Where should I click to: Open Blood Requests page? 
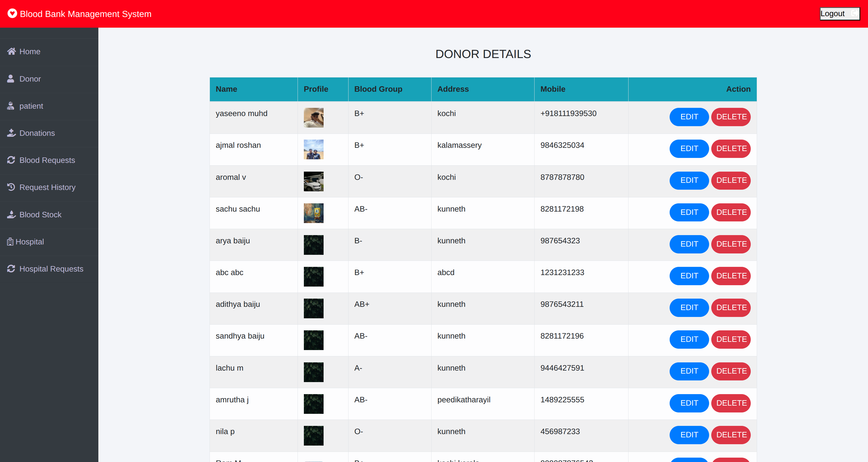49,160
